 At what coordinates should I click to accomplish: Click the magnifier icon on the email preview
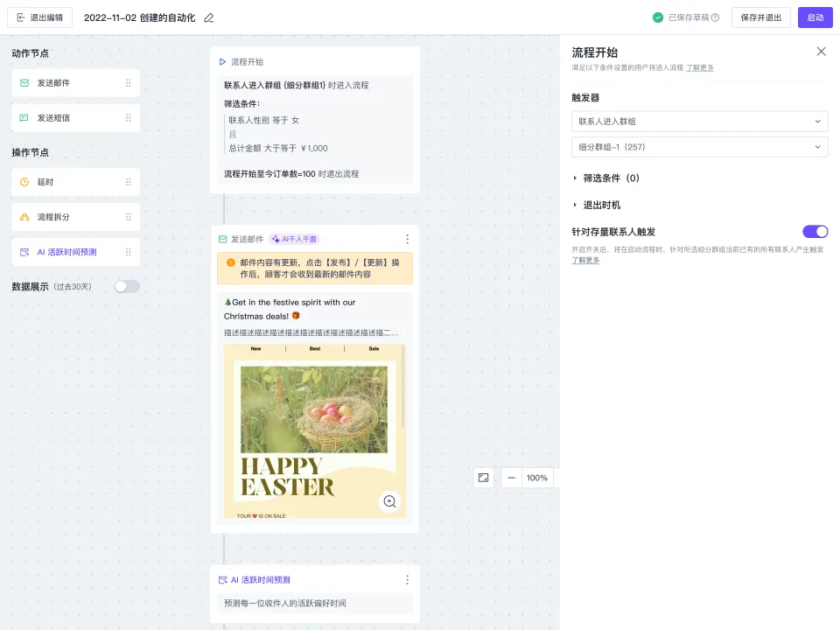[x=390, y=501]
